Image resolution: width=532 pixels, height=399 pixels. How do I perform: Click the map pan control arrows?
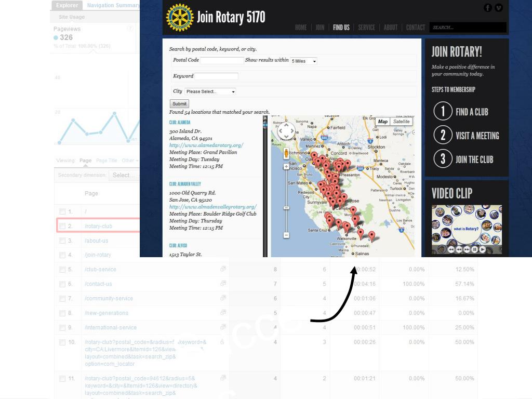(286, 131)
